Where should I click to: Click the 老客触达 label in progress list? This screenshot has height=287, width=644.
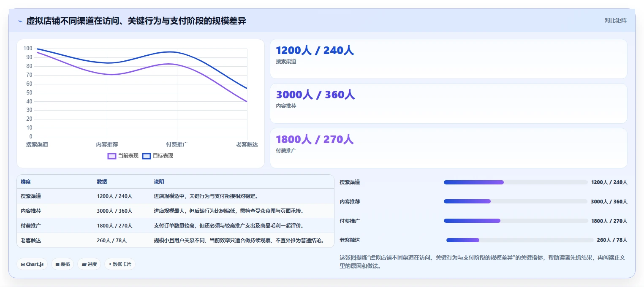click(x=350, y=240)
